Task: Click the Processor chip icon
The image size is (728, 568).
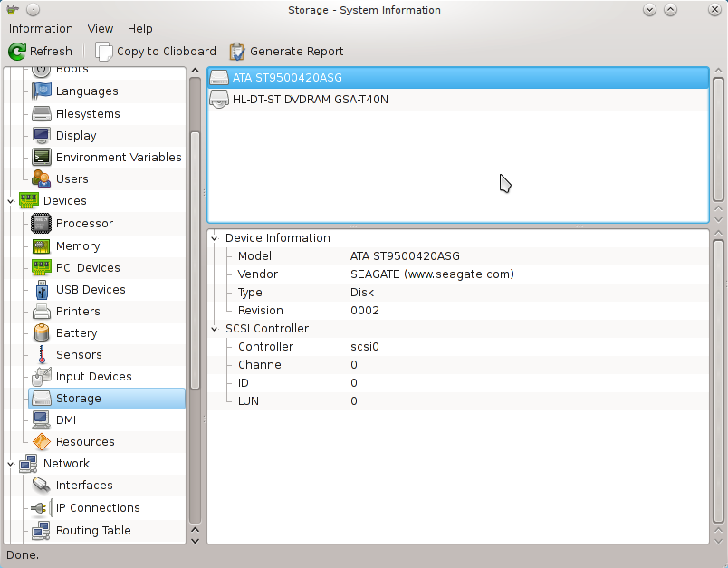Action: [42, 224]
